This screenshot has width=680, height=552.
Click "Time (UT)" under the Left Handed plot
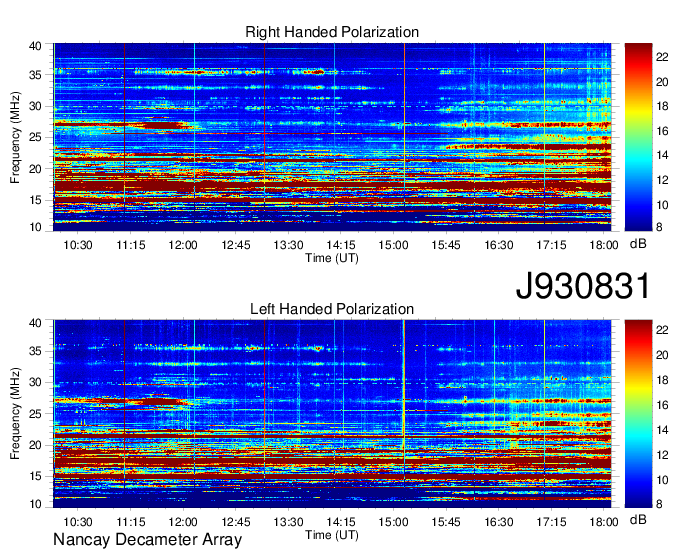[332, 535]
